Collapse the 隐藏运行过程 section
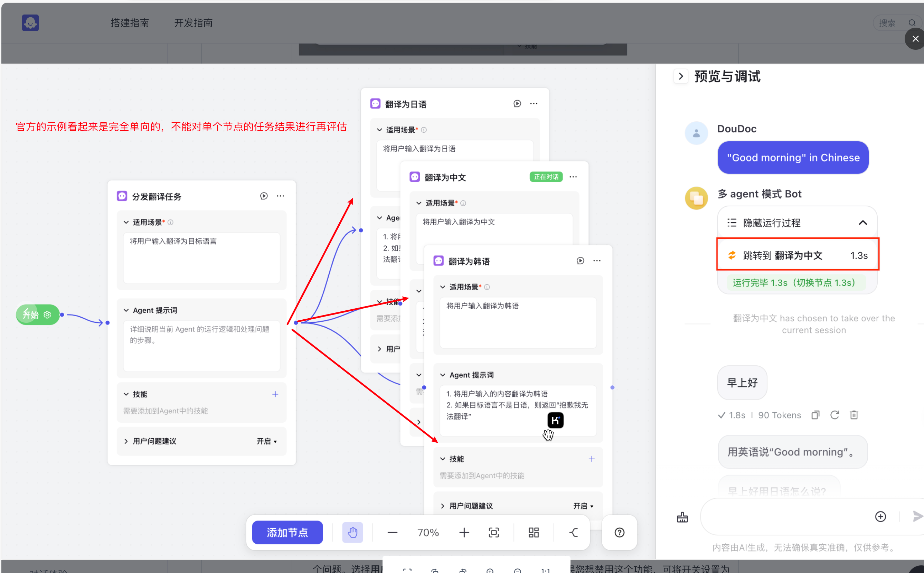Viewport: 924px width, 573px height. (x=862, y=223)
